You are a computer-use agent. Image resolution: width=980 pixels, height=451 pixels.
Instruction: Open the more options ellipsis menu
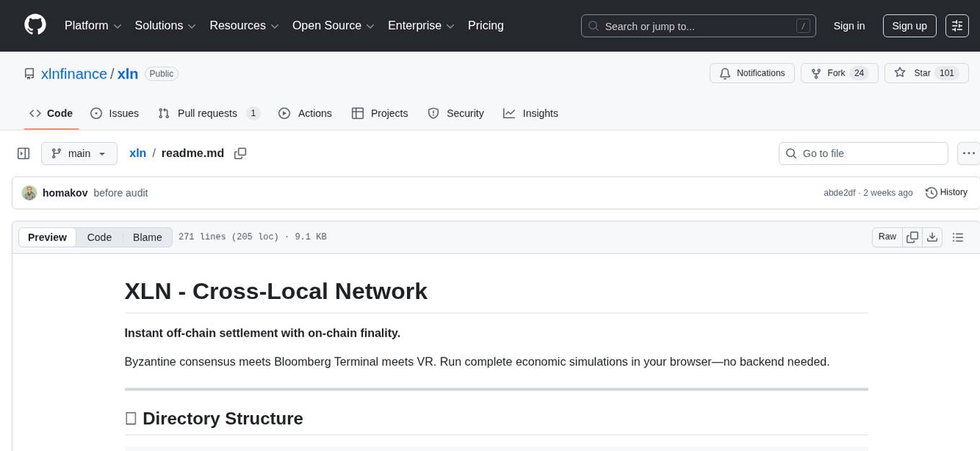(x=968, y=153)
